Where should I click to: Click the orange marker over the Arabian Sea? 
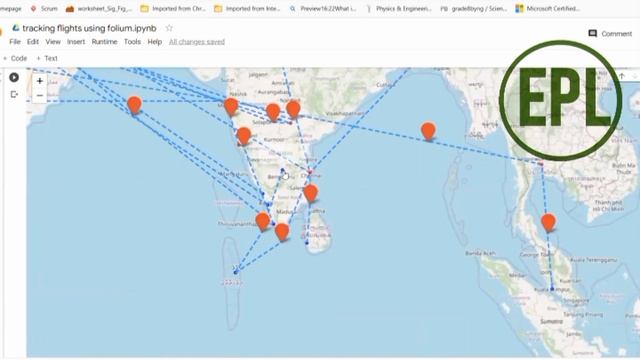134,105
